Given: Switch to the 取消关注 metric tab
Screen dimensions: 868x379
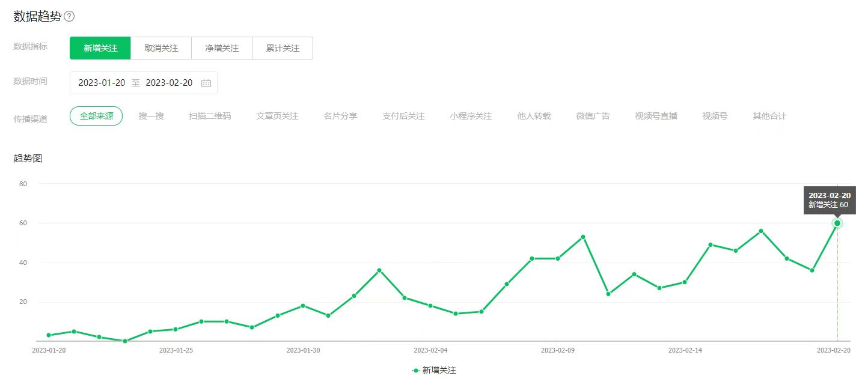Looking at the screenshot, I should (161, 48).
